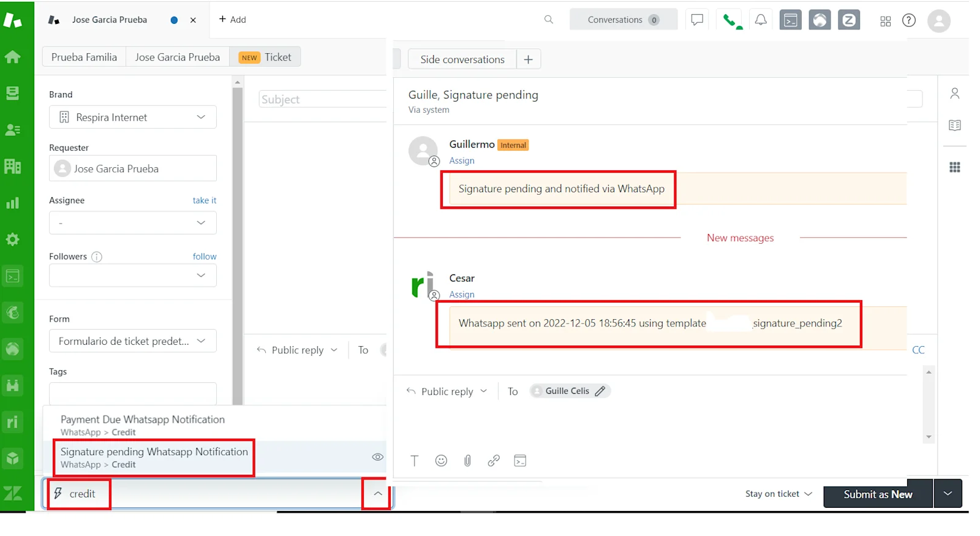
Task: Open the green phone talk icon
Action: [x=731, y=20]
